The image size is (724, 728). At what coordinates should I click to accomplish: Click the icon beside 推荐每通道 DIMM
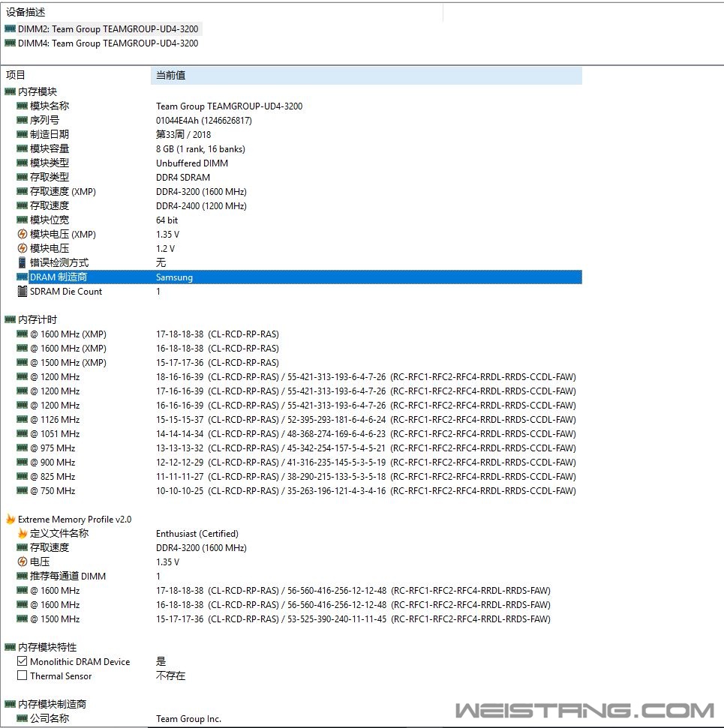point(22,577)
